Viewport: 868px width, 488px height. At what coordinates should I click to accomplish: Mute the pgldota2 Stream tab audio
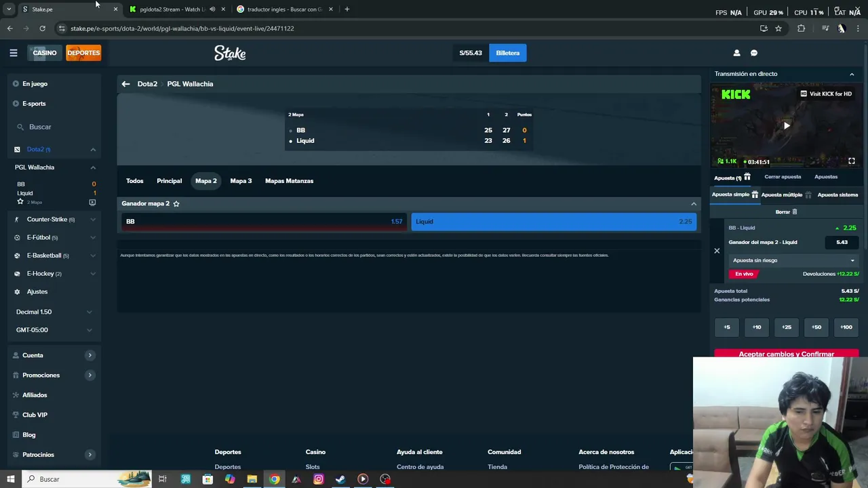[x=212, y=9]
